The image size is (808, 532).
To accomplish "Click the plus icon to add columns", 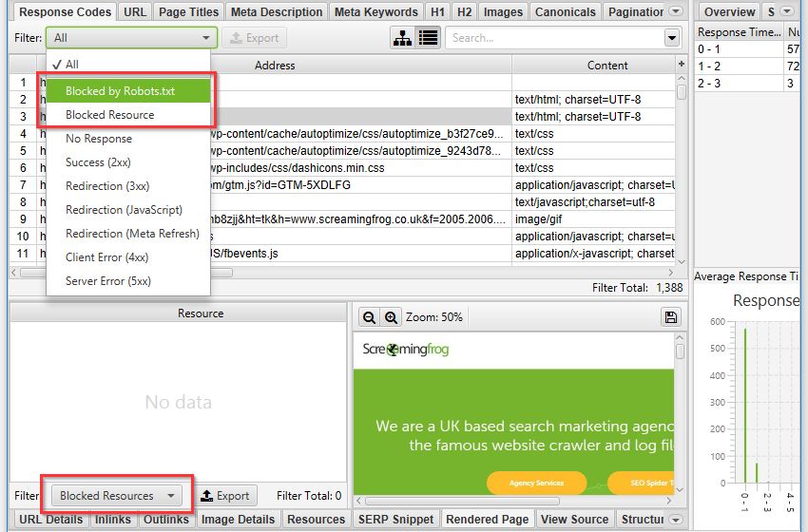I will [x=681, y=64].
